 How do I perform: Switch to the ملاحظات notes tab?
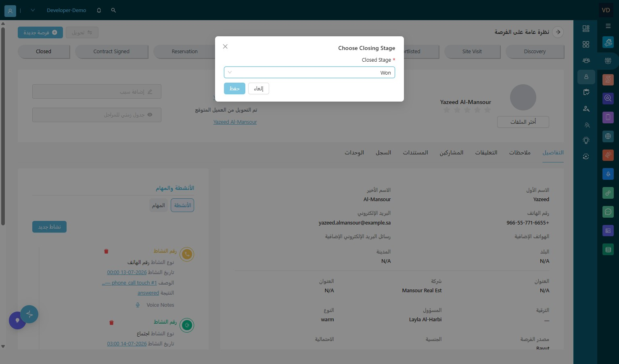click(x=520, y=152)
